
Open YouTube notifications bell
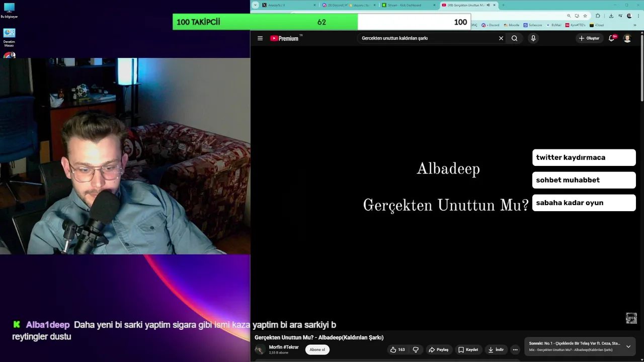[x=612, y=38]
